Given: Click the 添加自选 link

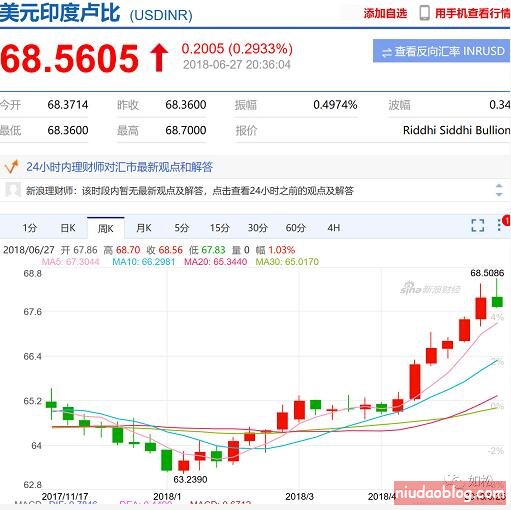Looking at the screenshot, I should 385,13.
